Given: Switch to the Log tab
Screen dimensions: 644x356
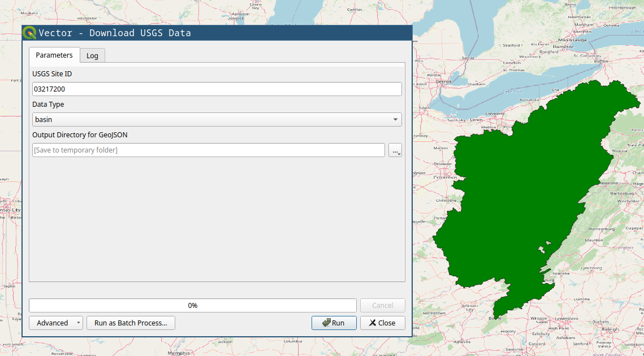Looking at the screenshot, I should [92, 55].
